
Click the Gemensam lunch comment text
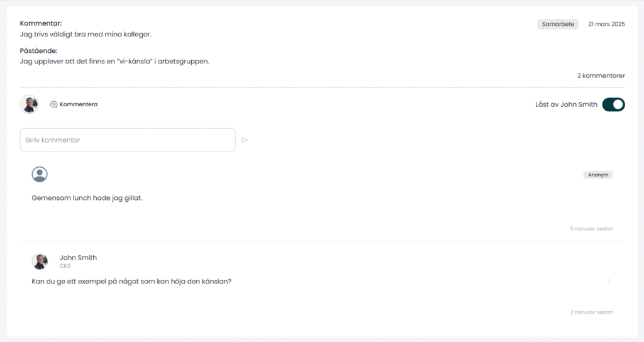click(x=87, y=198)
